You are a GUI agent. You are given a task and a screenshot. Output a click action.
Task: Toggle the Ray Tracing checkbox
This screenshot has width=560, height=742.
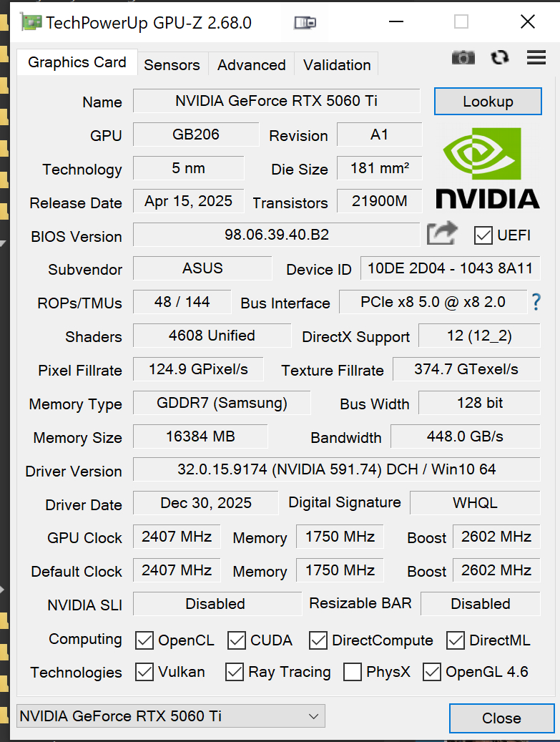(x=235, y=672)
